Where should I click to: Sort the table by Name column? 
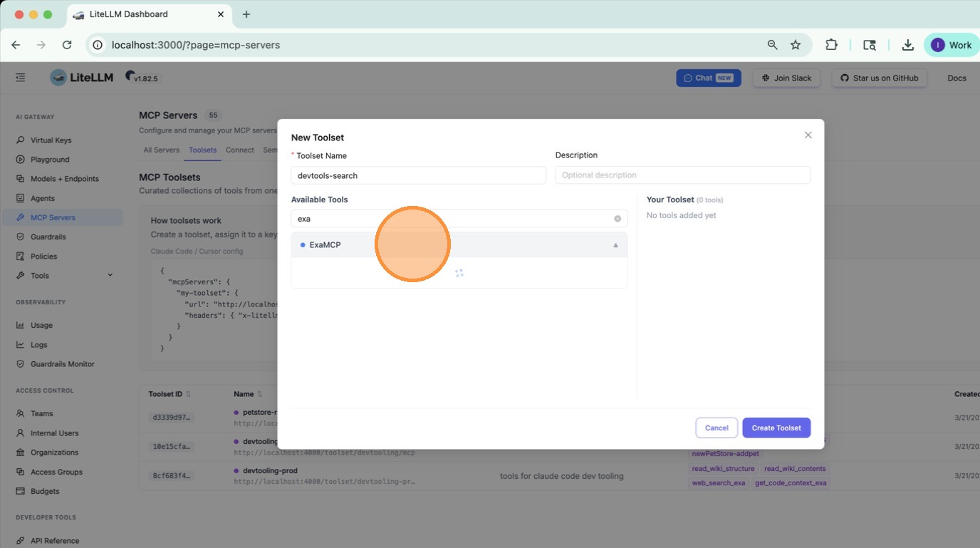pos(259,394)
